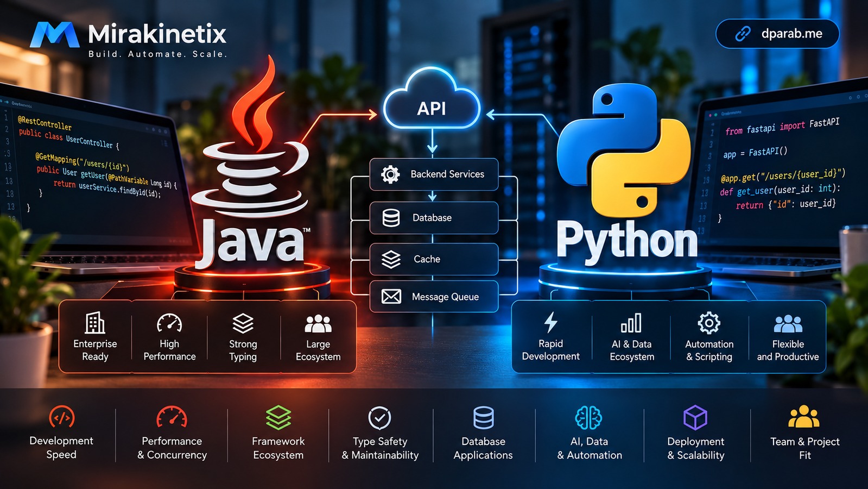Click the Cache layers icon

coord(391,259)
